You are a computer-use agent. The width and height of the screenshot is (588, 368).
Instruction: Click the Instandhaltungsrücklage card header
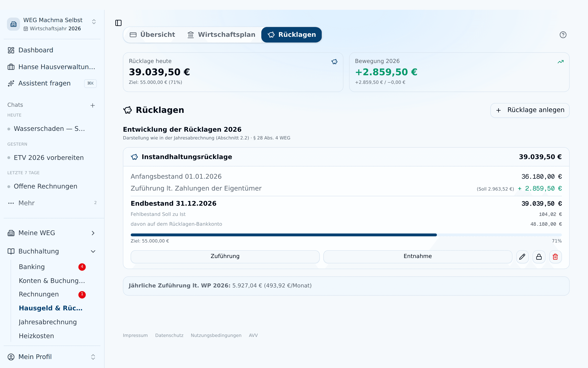pos(346,157)
